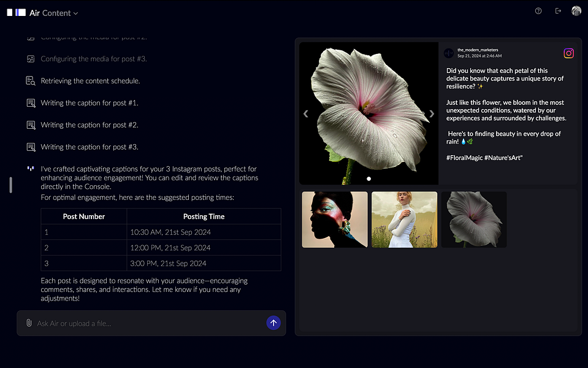588x368 pixels.
Task: Click cell '3:00 PM, 21st Sep 2024'
Action: 204,263
